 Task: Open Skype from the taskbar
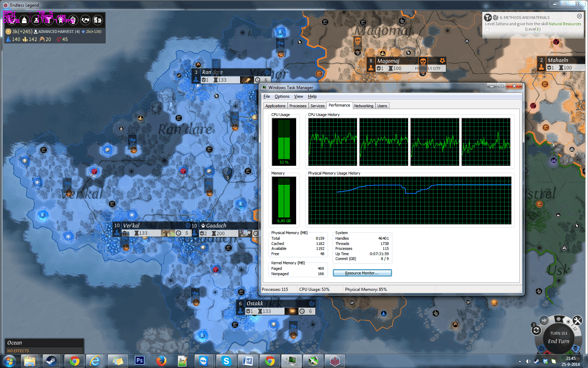[x=226, y=361]
